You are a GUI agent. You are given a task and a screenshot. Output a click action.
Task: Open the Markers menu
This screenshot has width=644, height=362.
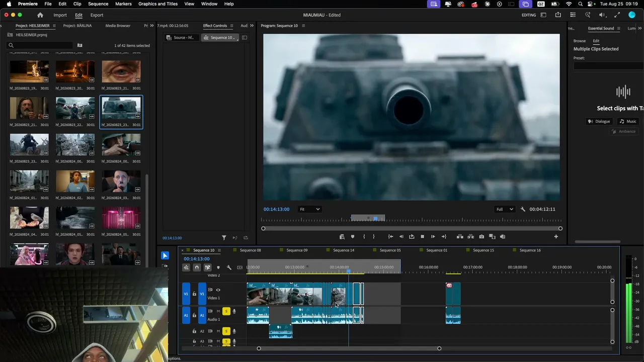coord(123,4)
